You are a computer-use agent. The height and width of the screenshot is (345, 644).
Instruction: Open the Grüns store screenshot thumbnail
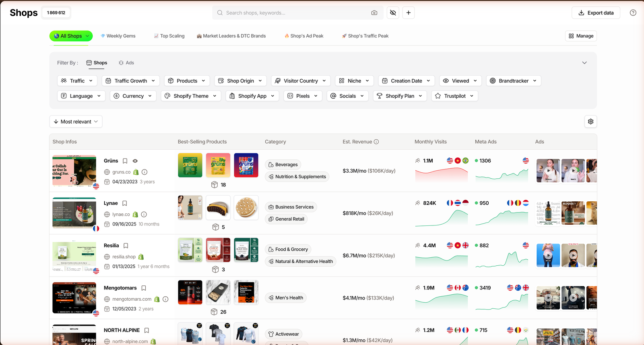coord(74,170)
